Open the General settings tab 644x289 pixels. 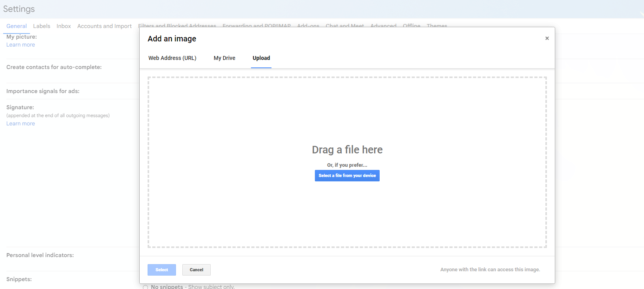point(17,26)
